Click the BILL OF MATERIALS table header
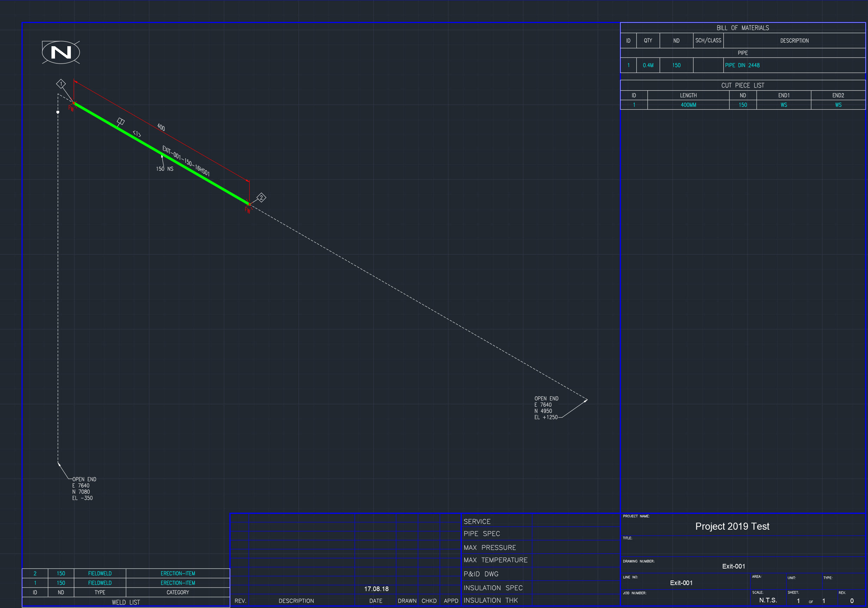Image resolution: width=868 pixels, height=608 pixels. (742, 28)
